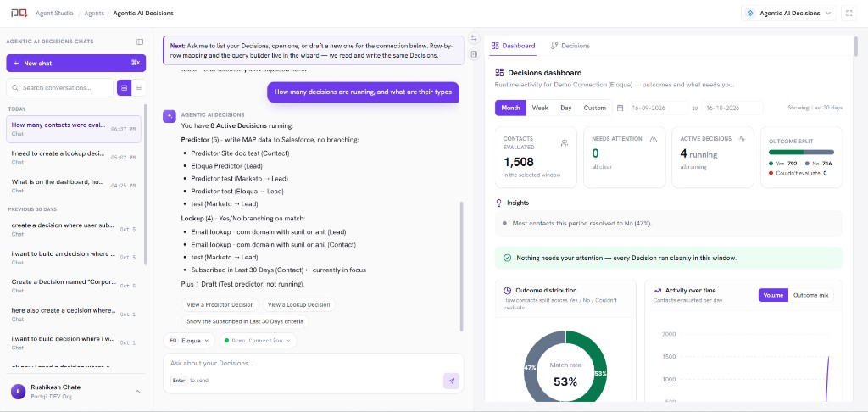Click the calendar icon beside start date

click(x=620, y=108)
